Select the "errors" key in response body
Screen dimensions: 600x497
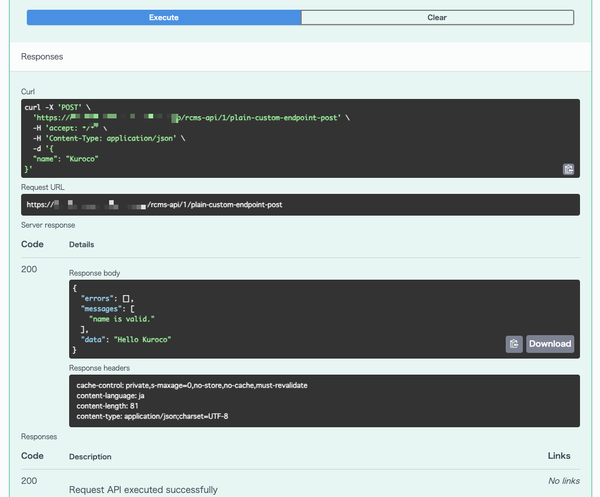click(x=98, y=298)
